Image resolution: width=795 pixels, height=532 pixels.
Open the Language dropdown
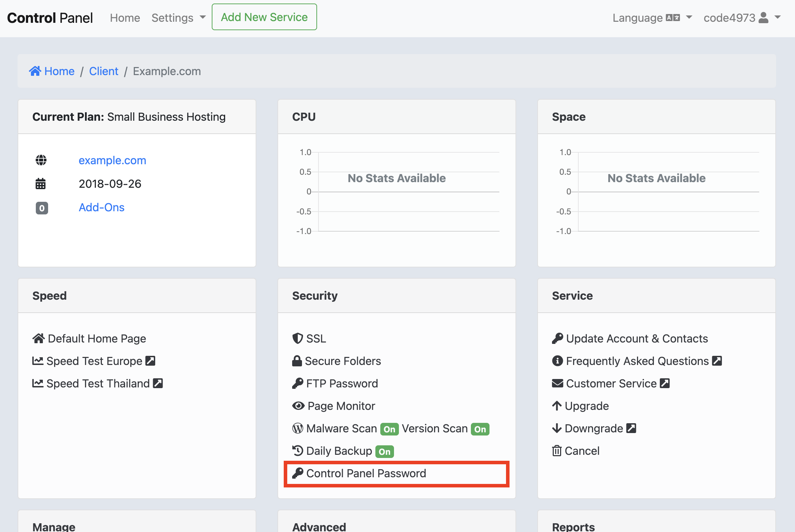coord(652,18)
